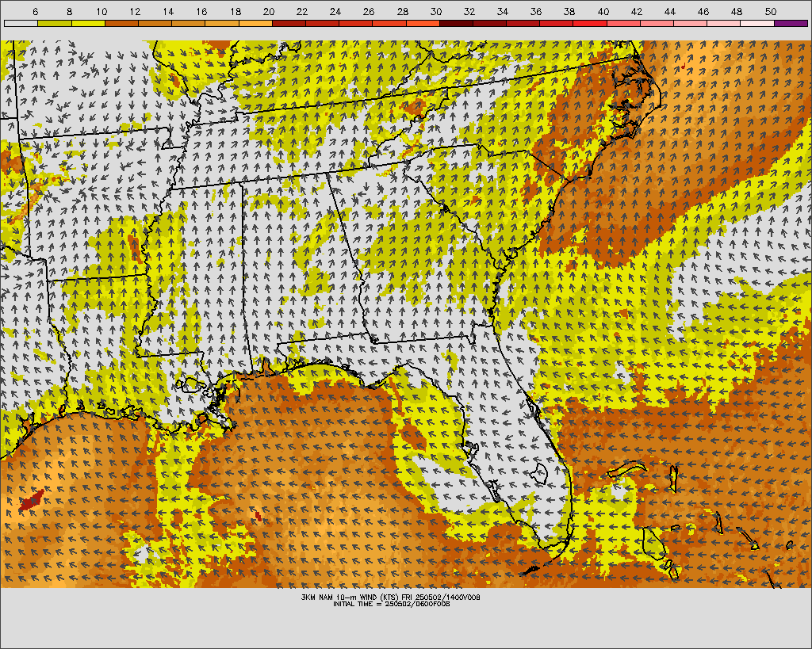Click the legend label "48"
The image size is (812, 649).
[737, 11]
